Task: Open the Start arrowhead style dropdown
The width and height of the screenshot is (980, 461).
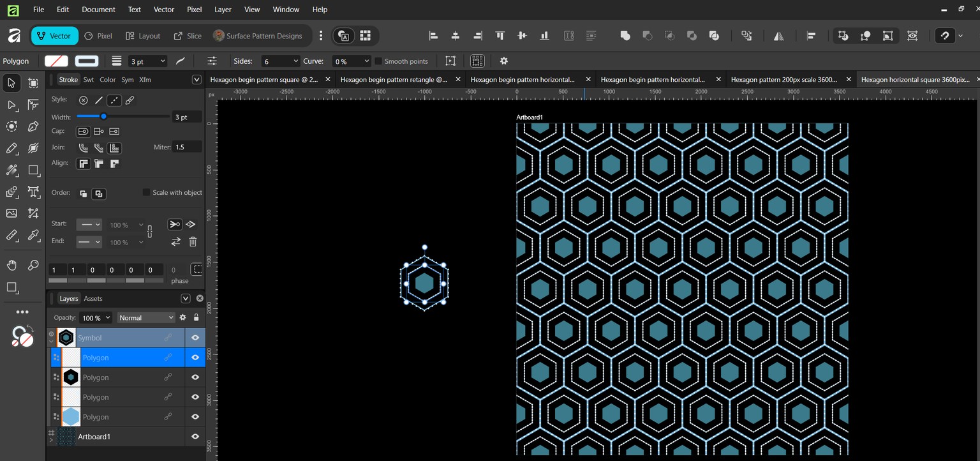Action: 89,225
